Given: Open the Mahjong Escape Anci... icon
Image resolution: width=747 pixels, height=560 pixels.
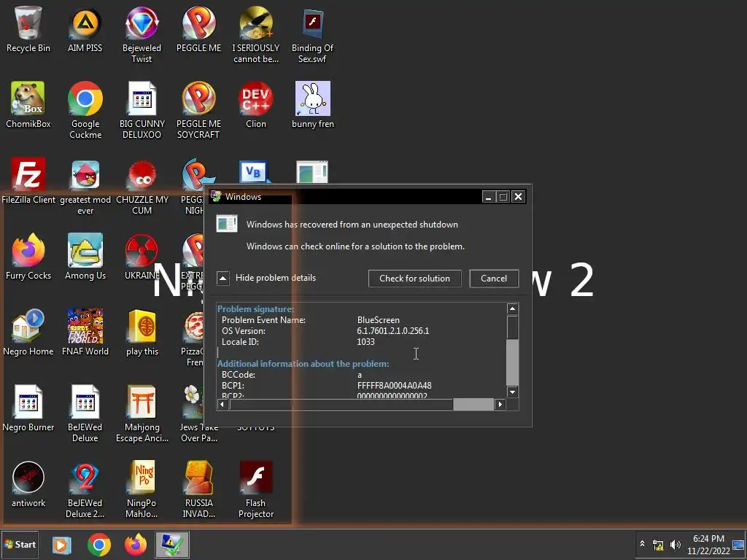Looking at the screenshot, I should click(142, 414).
